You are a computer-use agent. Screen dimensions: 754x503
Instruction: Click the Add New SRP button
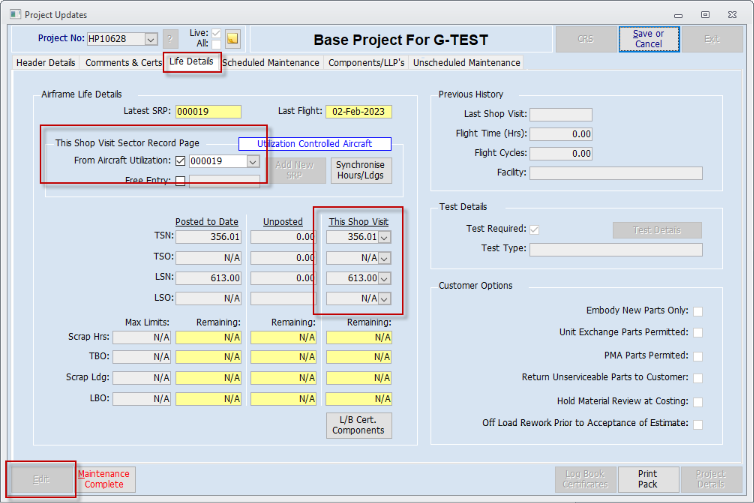[294, 170]
